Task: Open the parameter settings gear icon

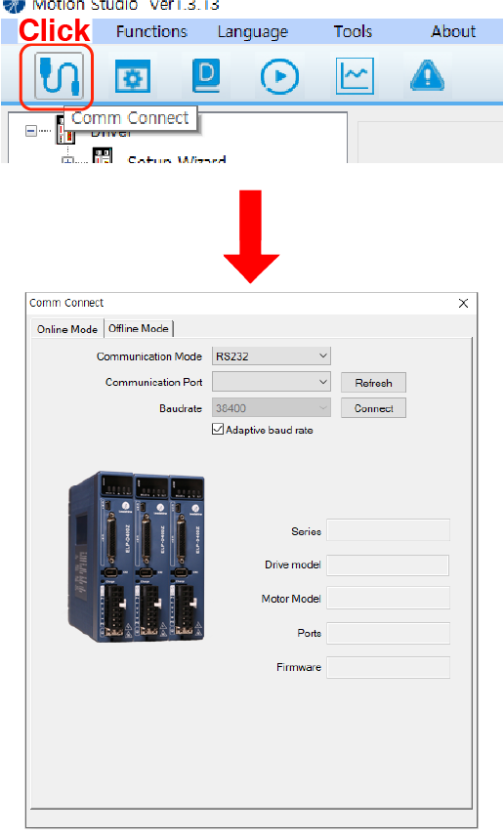Action: tap(133, 77)
